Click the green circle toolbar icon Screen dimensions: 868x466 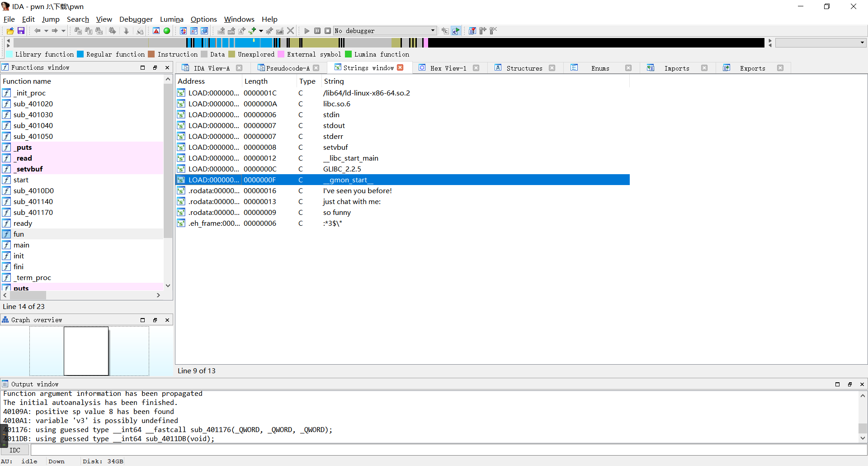167,31
